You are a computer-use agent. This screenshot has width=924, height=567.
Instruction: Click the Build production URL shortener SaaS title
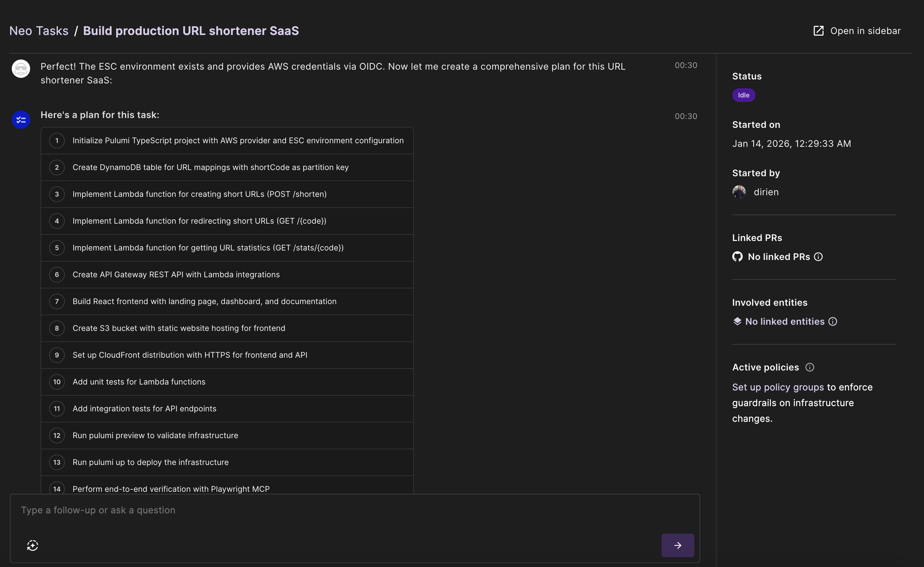(x=191, y=31)
